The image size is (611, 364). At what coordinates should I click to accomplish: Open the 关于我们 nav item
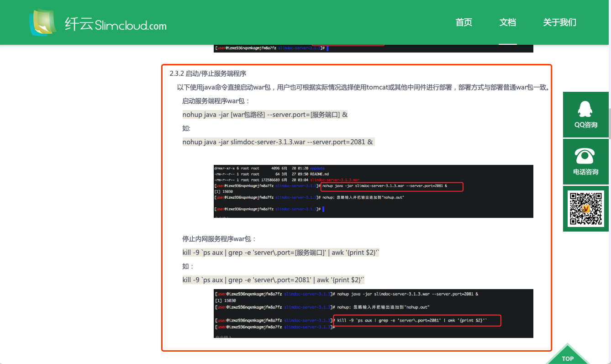[560, 22]
